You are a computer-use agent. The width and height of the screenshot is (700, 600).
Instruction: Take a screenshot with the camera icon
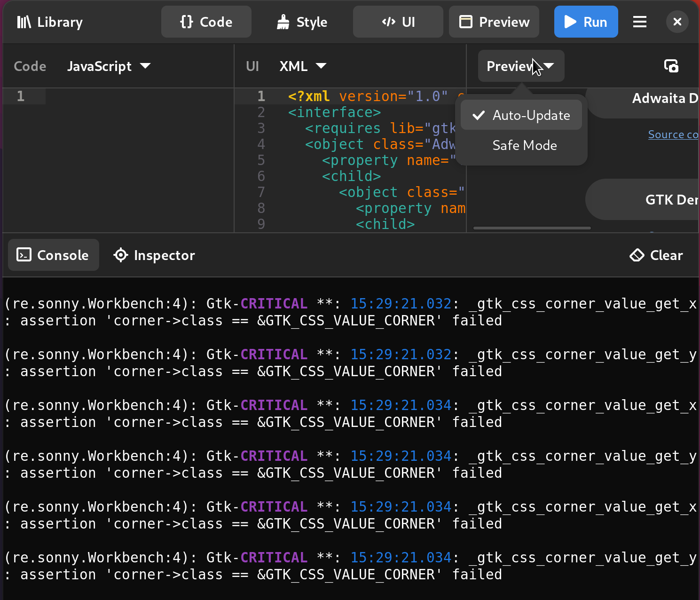(671, 66)
